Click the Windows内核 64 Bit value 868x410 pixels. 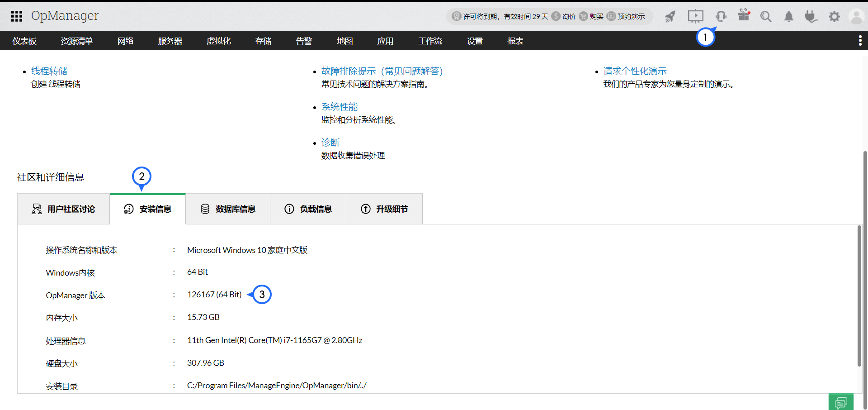point(198,272)
